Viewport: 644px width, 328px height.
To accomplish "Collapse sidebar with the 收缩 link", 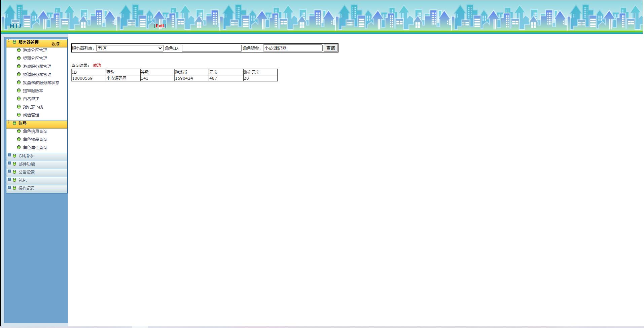I will pos(56,44).
